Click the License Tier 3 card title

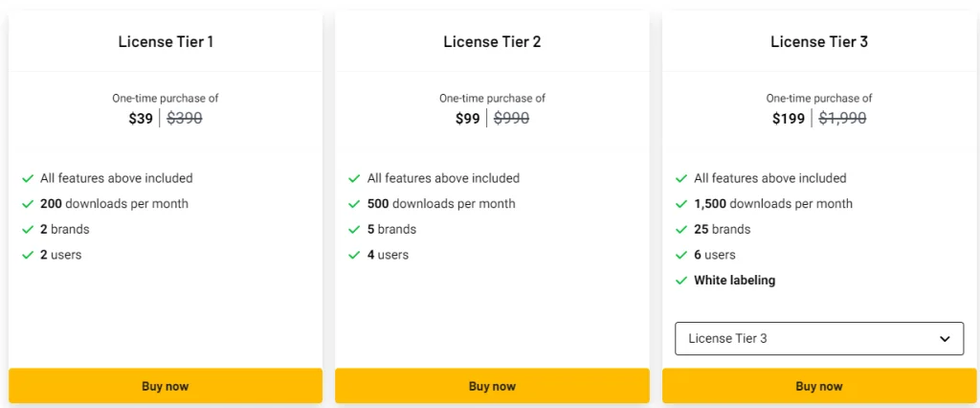(x=819, y=42)
